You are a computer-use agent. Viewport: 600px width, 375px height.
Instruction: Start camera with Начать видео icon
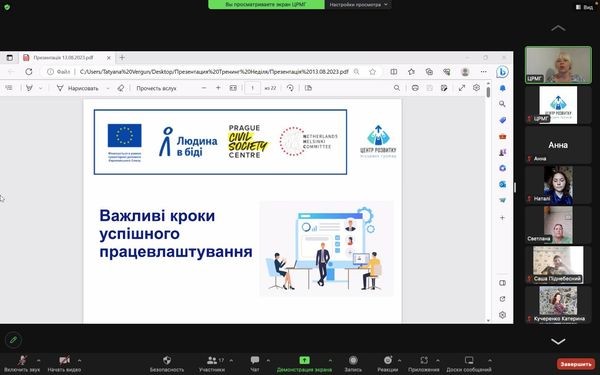click(64, 360)
